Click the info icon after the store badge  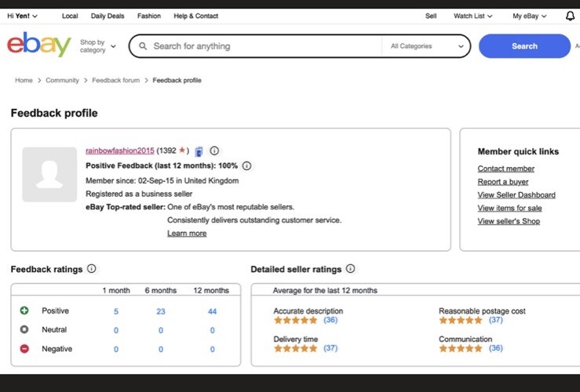[214, 151]
